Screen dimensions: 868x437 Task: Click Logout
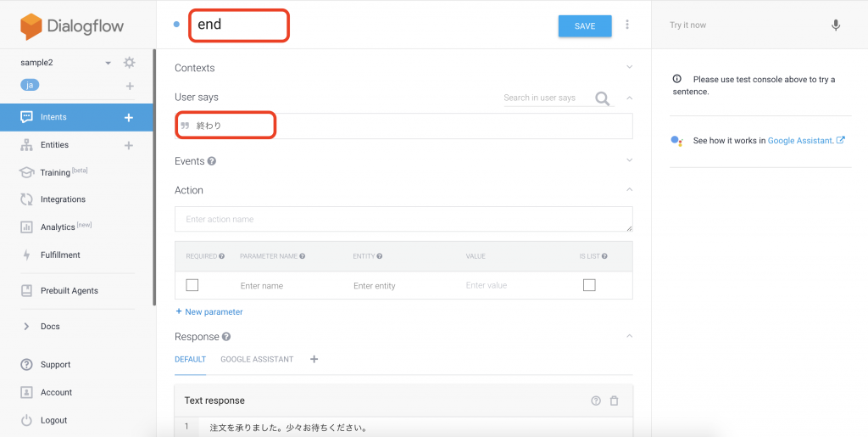click(53, 420)
